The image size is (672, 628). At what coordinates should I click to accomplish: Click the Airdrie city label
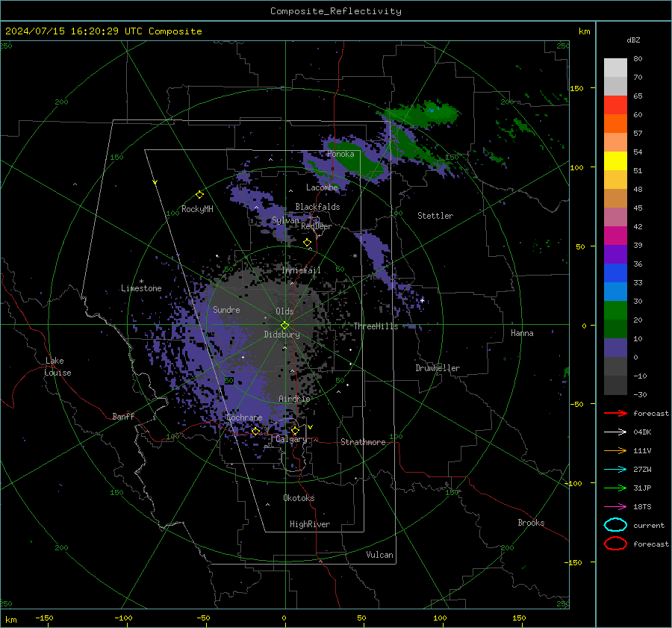point(294,399)
